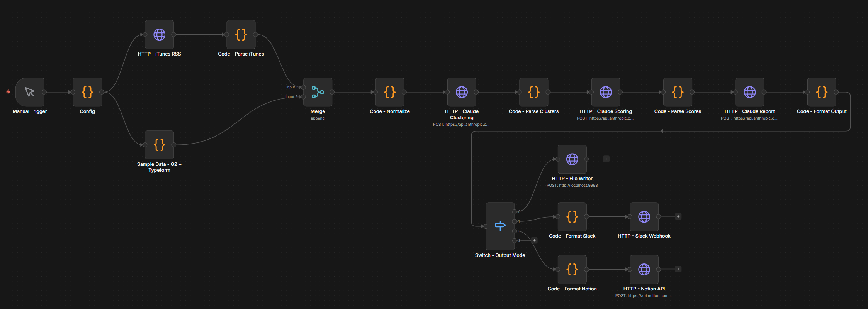
Task: Click the Merge node's Input 2 connector
Action: coord(304,97)
